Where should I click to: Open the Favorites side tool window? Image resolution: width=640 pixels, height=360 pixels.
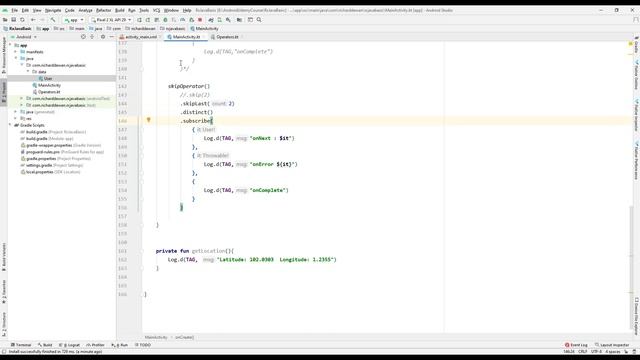click(x=4, y=292)
